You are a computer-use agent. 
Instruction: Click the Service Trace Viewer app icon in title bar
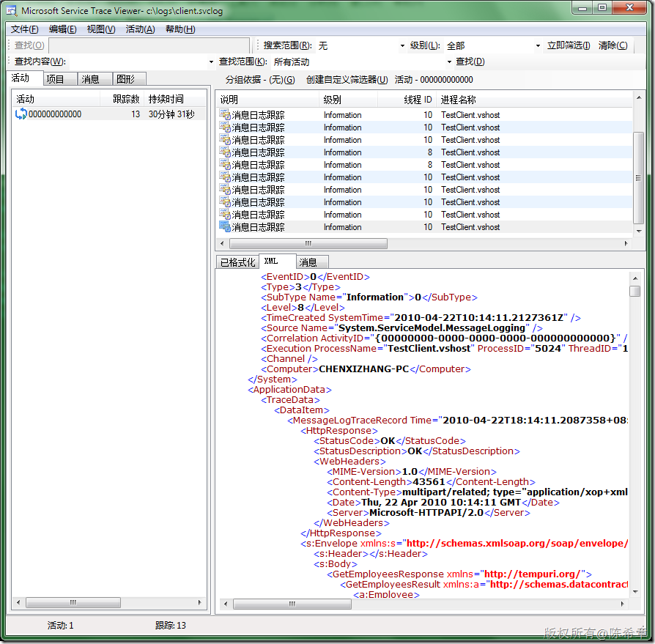click(11, 10)
